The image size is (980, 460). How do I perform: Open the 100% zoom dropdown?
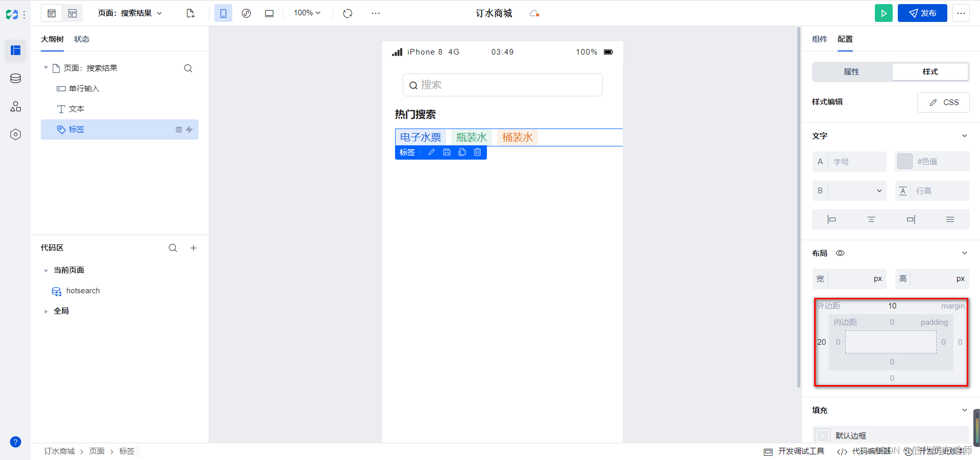click(307, 13)
